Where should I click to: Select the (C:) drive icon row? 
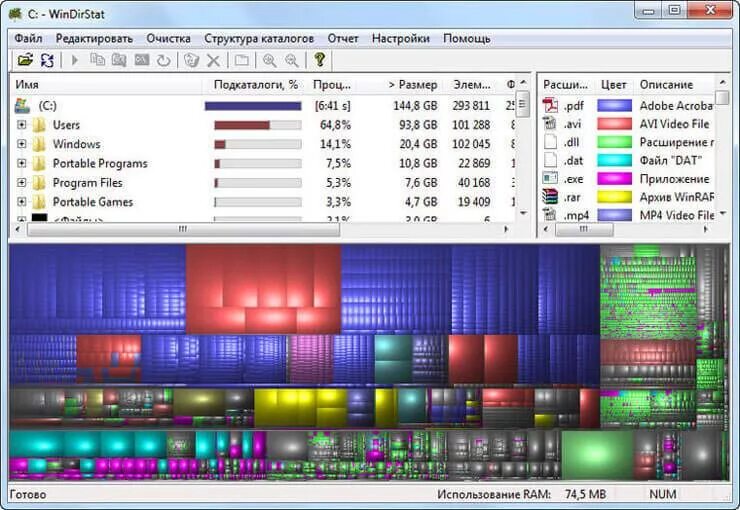pos(22,106)
